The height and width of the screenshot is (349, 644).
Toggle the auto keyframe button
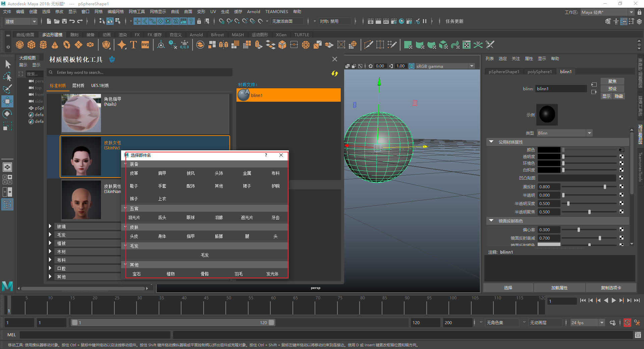tap(627, 322)
